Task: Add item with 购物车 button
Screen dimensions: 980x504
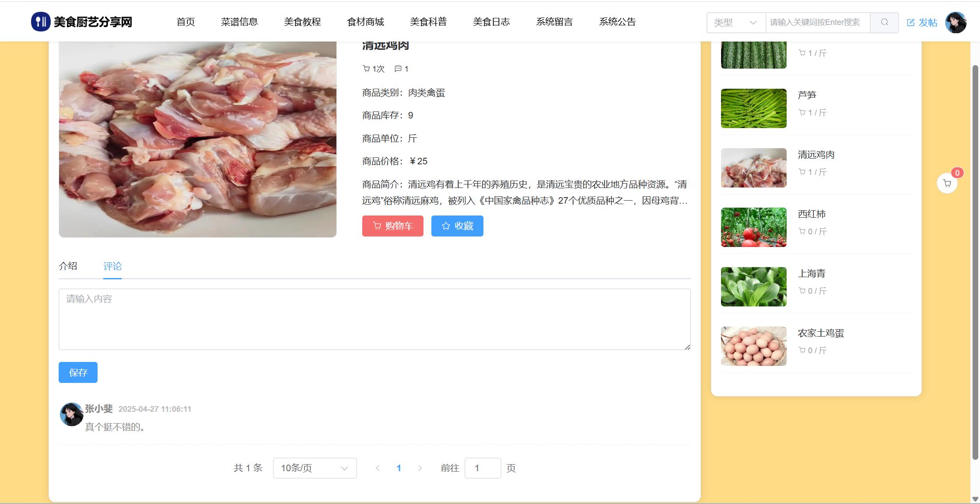Action: pos(392,226)
